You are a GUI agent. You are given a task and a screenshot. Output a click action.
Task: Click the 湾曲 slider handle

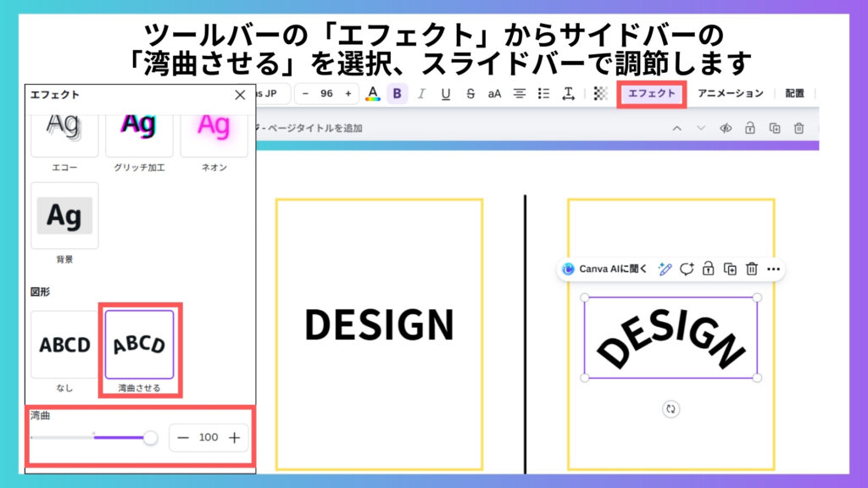click(x=150, y=437)
